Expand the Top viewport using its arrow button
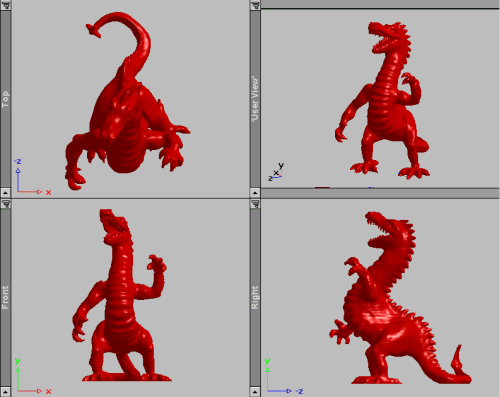The width and height of the screenshot is (500, 397). pos(5,192)
